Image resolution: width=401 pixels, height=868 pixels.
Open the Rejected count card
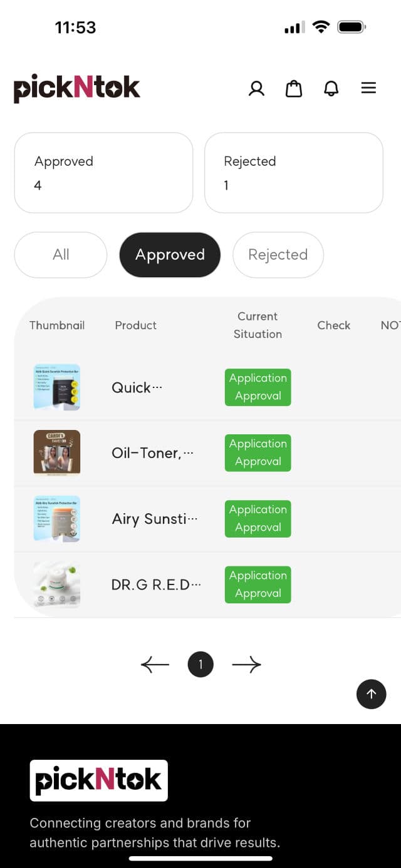[293, 173]
